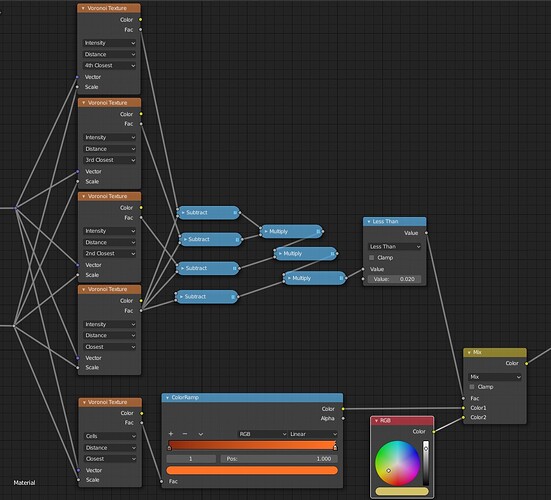Click the Mix node Color output socket
The width and height of the screenshot is (551, 500).
[x=526, y=363]
